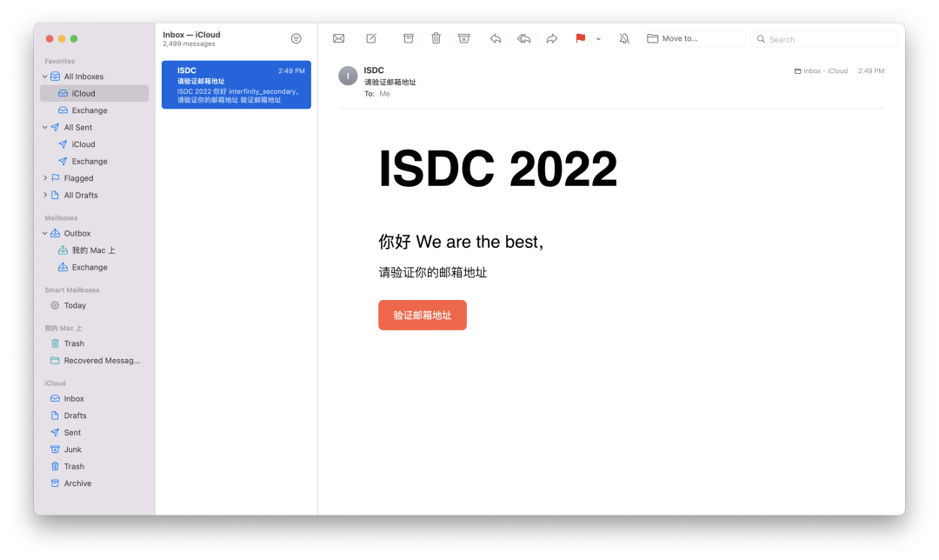Compose a new message
The width and height of the screenshot is (939, 560).
(x=371, y=38)
